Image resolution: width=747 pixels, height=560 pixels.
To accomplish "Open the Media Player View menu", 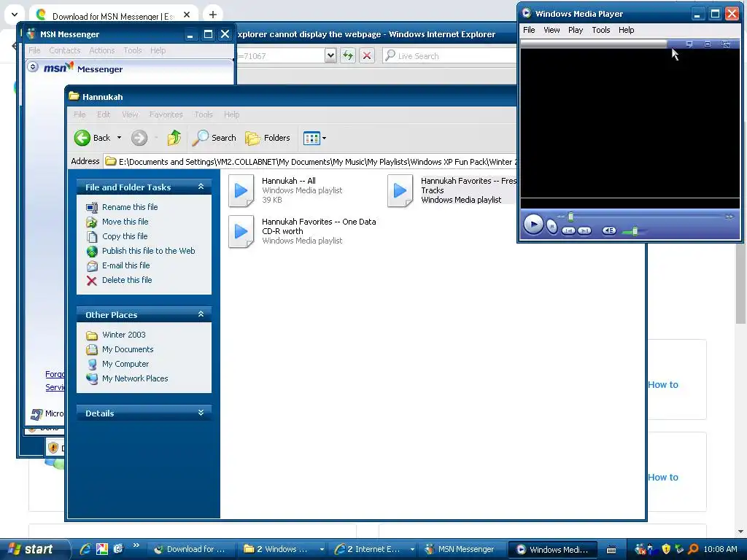I will 551,30.
